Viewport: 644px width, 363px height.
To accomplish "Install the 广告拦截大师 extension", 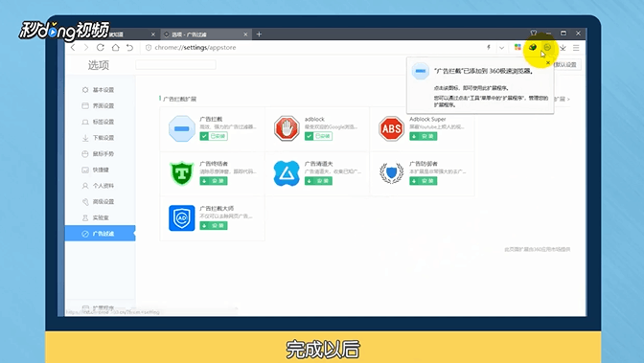I will click(x=214, y=225).
